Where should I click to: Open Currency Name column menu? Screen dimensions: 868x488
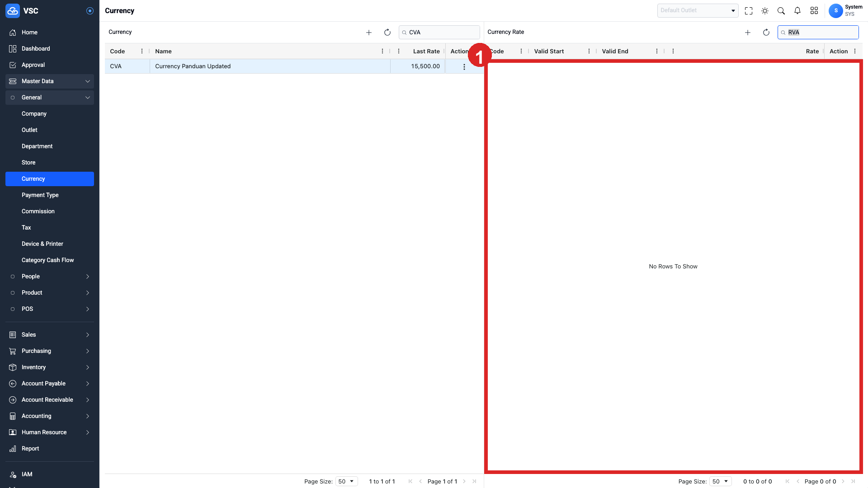click(x=382, y=52)
